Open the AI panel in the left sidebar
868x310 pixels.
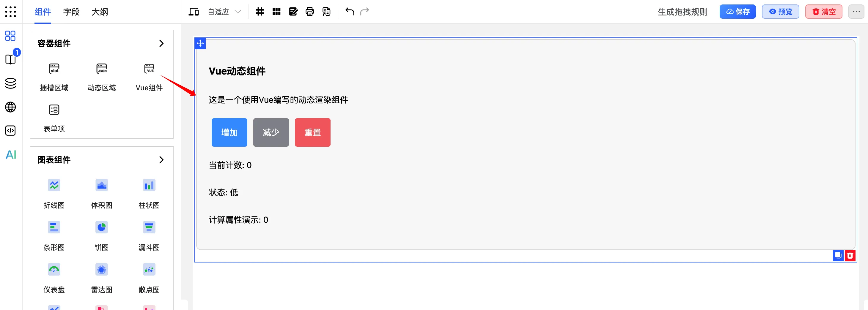pos(10,155)
